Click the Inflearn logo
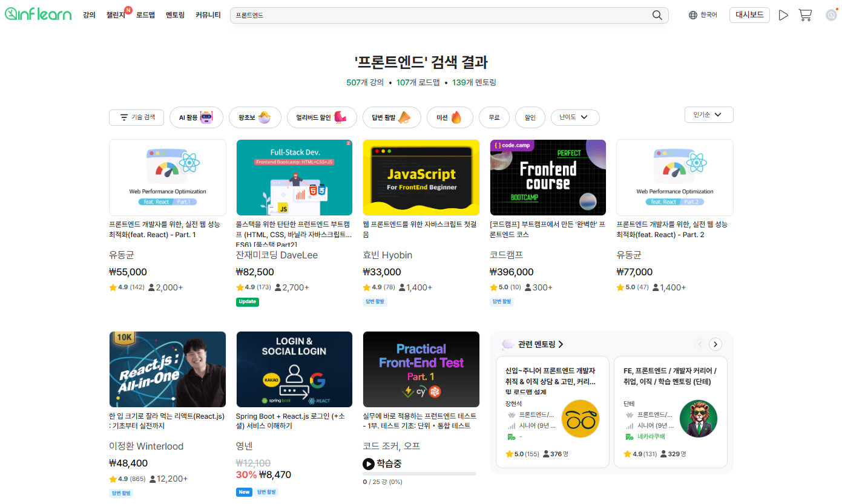Screen dimensions: 842x504 (38, 15)
